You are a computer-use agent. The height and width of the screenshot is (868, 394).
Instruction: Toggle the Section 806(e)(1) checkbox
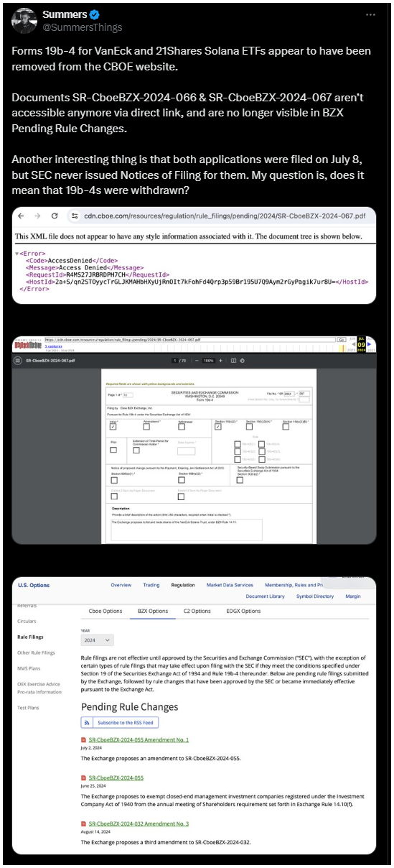tap(113, 480)
